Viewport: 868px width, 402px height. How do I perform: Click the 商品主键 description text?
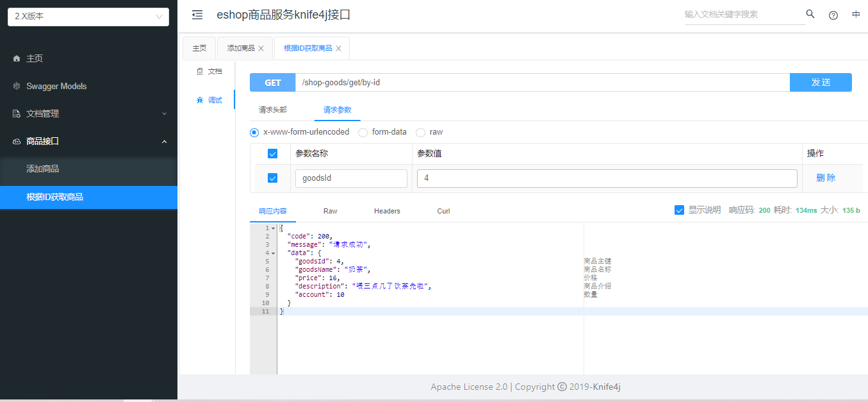tap(598, 261)
